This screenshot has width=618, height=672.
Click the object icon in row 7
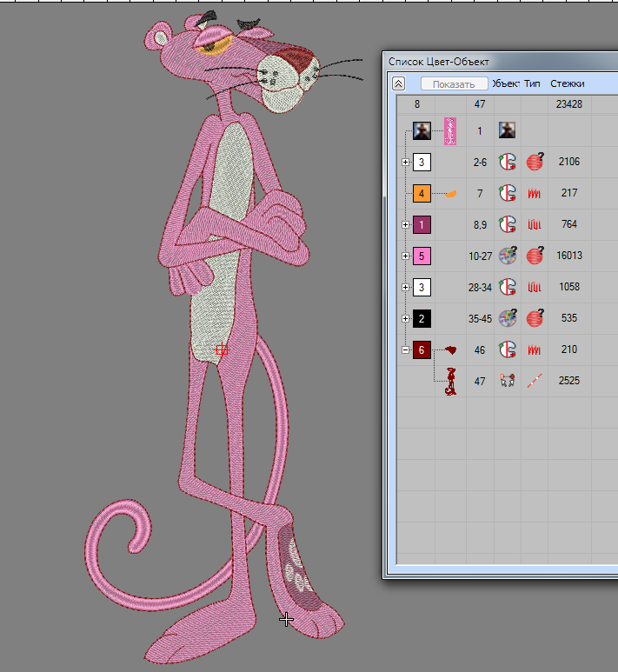click(x=507, y=193)
